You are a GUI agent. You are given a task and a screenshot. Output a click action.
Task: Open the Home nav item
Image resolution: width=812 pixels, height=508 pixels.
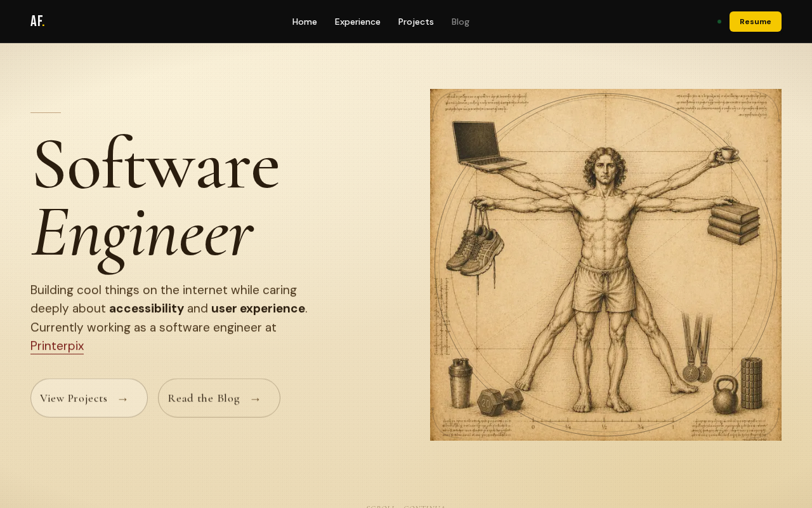click(304, 22)
